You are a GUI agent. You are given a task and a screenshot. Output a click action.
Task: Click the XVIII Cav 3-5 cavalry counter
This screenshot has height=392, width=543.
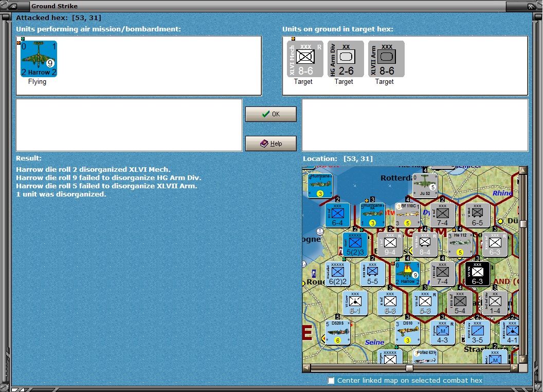(477, 332)
